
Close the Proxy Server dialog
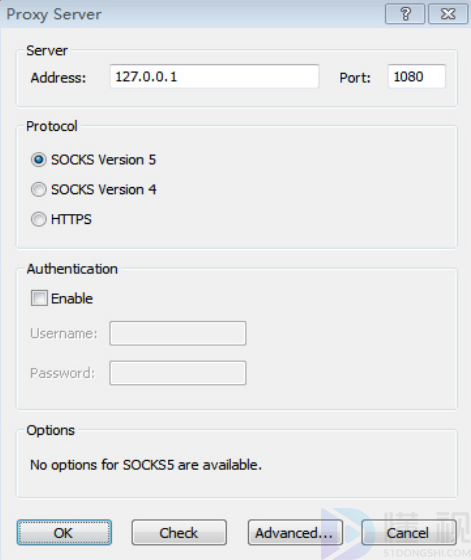[448, 14]
